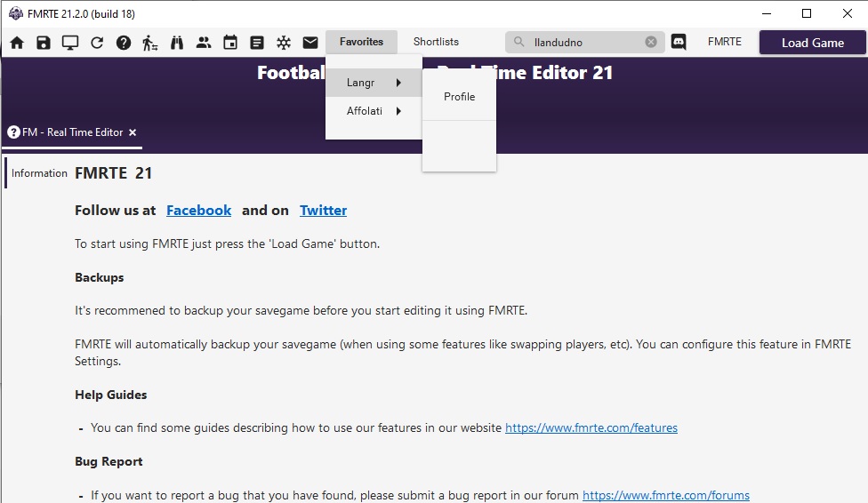Open the Favorites dropdown menu
Viewport: 868px width, 503px height.
tap(361, 42)
